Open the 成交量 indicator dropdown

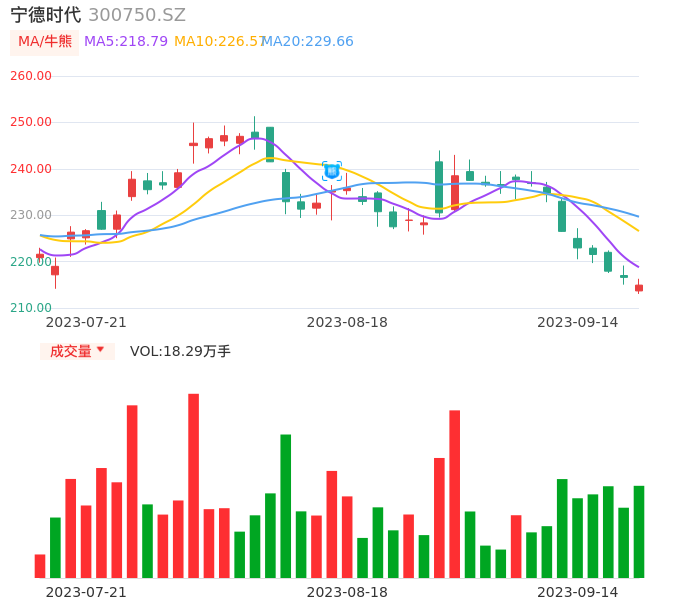point(77,351)
